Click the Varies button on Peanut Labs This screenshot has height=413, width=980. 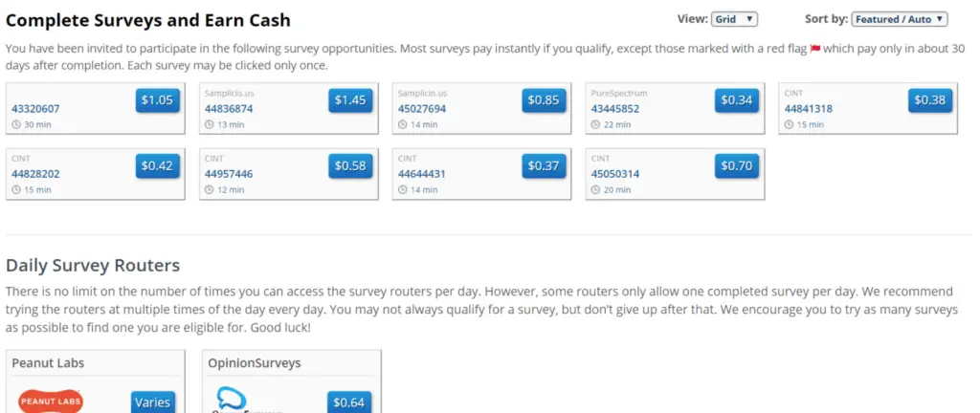(x=153, y=402)
